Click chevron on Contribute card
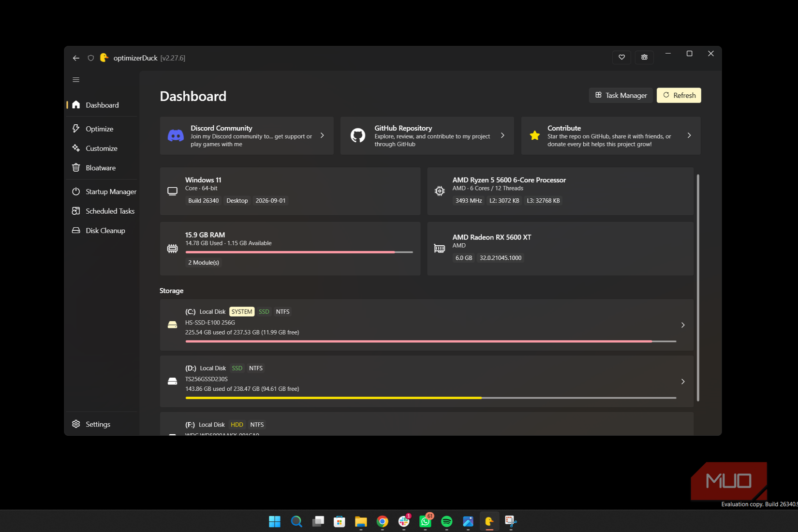This screenshot has width=798, height=532. 689,135
